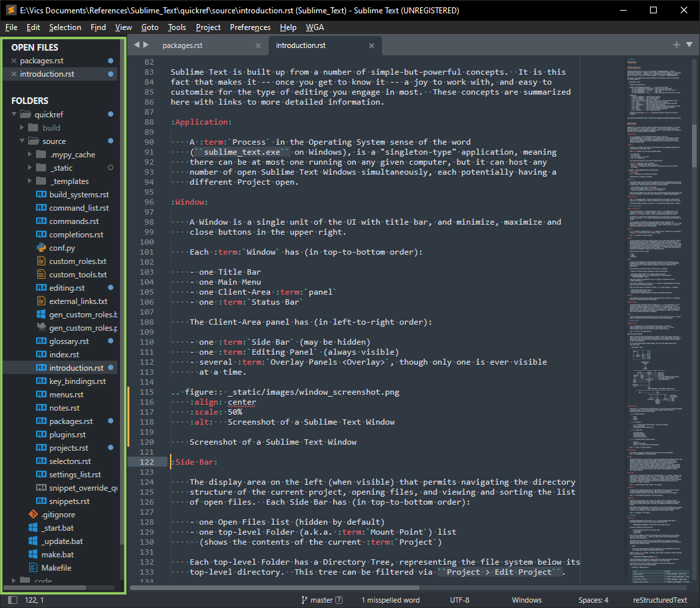Close the introduction.rst editor tab

(371, 45)
